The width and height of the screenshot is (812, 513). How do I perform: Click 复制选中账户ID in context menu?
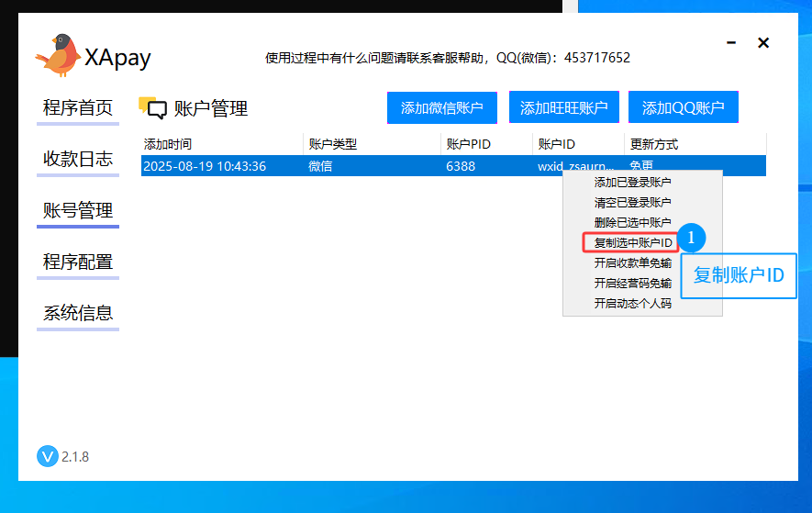632,243
